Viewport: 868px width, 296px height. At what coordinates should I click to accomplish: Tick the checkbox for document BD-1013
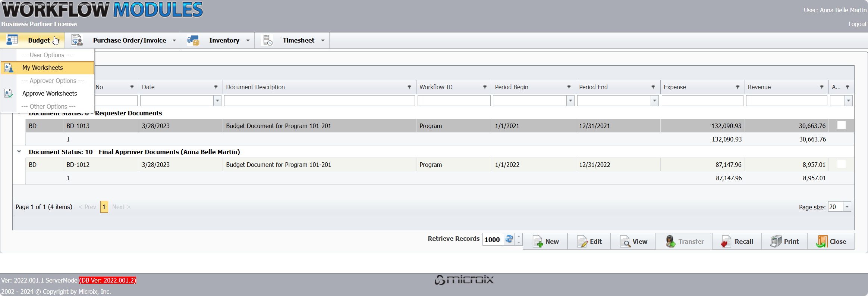click(842, 125)
